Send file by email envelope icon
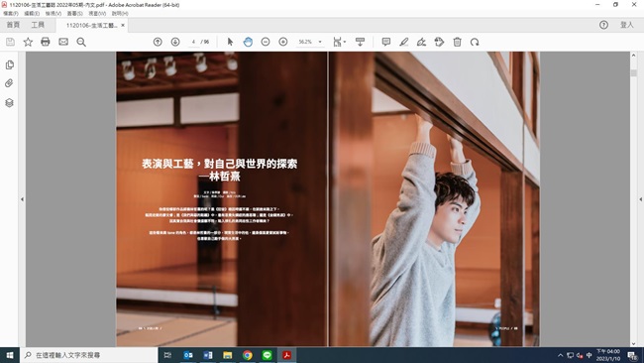The image size is (644, 363). [63, 42]
